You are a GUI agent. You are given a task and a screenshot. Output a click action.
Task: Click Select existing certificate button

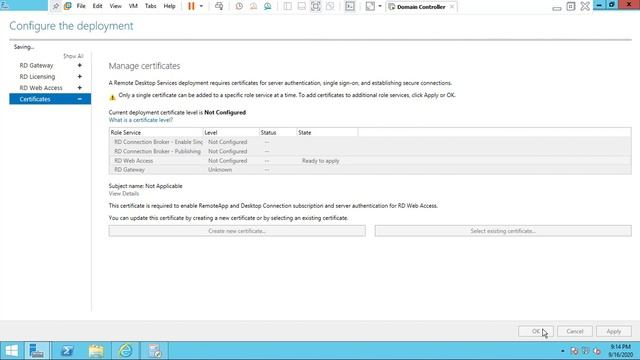pos(503,231)
